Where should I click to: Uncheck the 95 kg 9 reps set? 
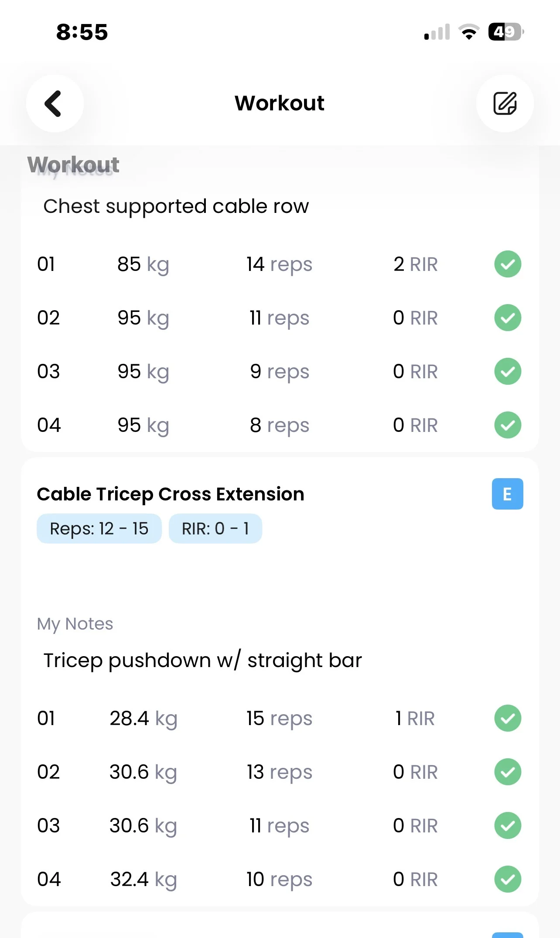(508, 371)
